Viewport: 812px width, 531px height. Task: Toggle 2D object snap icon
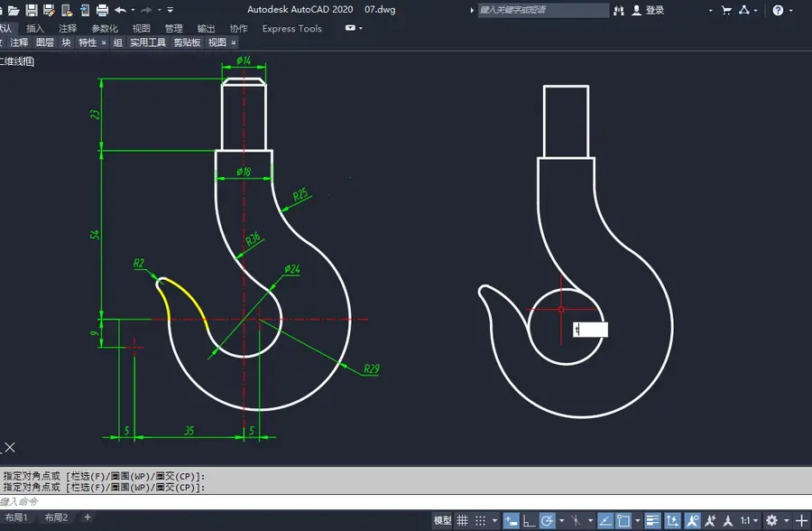pyautogui.click(x=623, y=520)
